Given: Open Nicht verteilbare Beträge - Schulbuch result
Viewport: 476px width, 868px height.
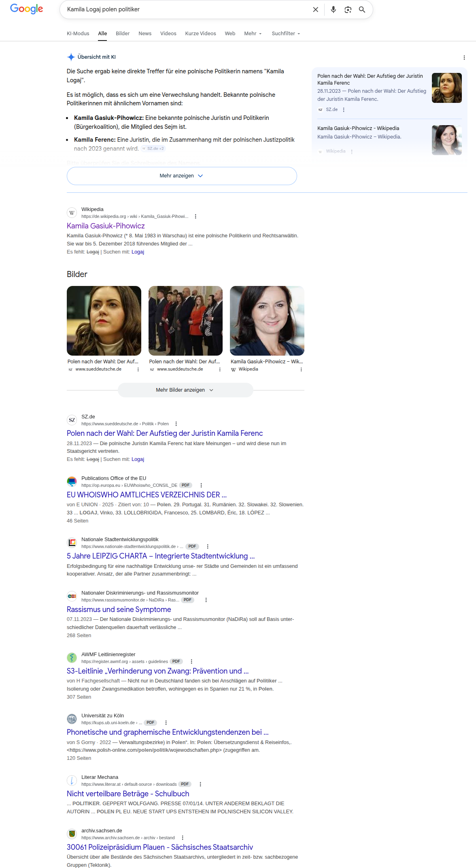Looking at the screenshot, I should tap(128, 794).
